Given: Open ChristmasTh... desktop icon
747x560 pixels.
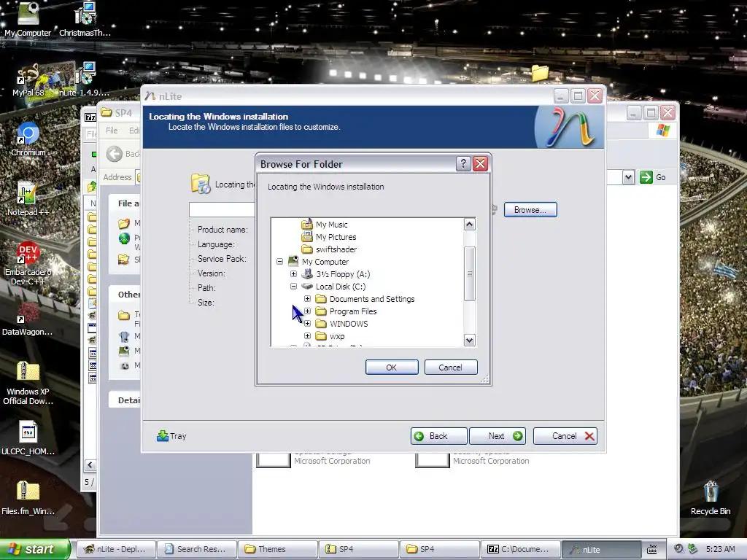Looking at the screenshot, I should click(85, 19).
